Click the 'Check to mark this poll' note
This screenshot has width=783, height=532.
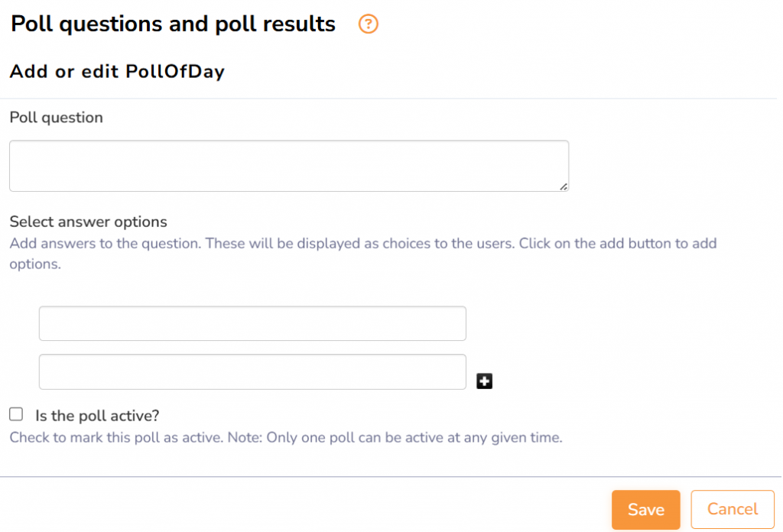coord(285,439)
